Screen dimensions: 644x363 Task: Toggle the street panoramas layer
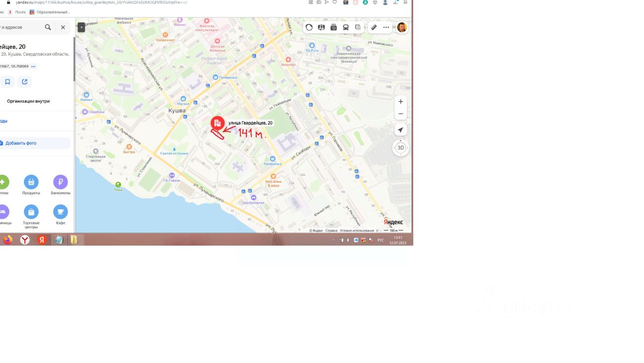pos(321,27)
